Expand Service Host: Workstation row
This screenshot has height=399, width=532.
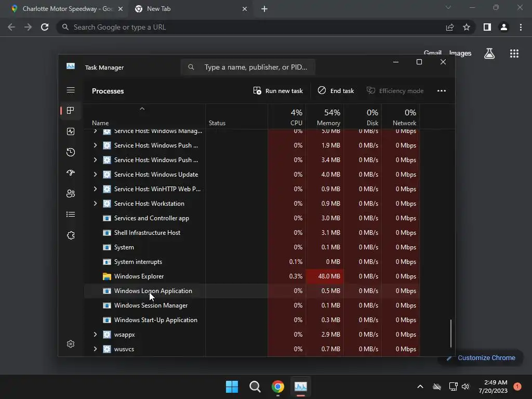95,204
